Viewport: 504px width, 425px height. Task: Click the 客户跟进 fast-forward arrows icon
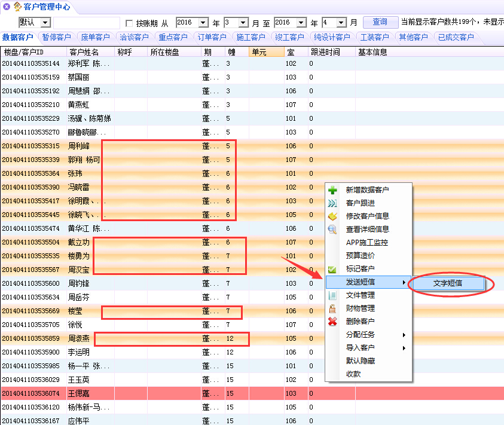pos(332,203)
